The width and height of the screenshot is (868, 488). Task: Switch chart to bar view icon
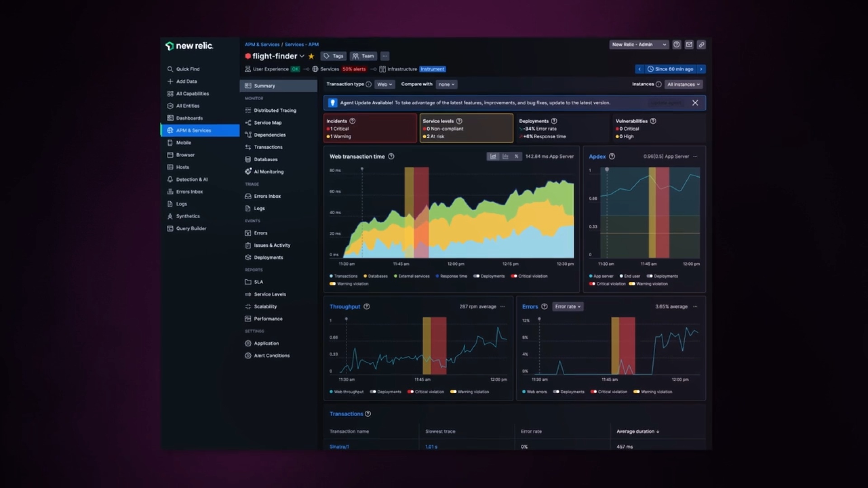(x=505, y=156)
